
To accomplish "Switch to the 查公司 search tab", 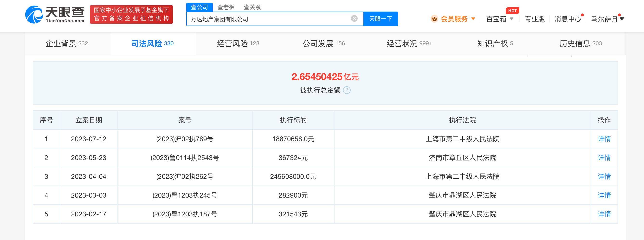I will pyautogui.click(x=199, y=7).
